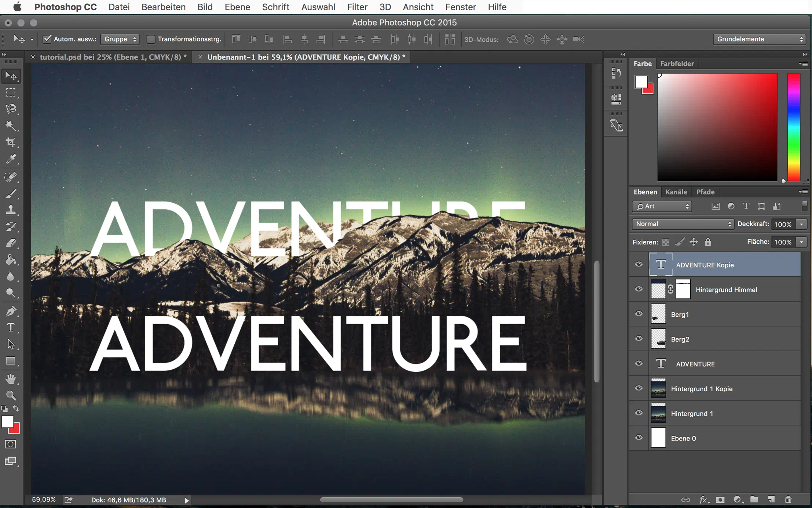The width and height of the screenshot is (812, 508).
Task: Open the blend mode Normal dropdown
Action: click(x=683, y=224)
